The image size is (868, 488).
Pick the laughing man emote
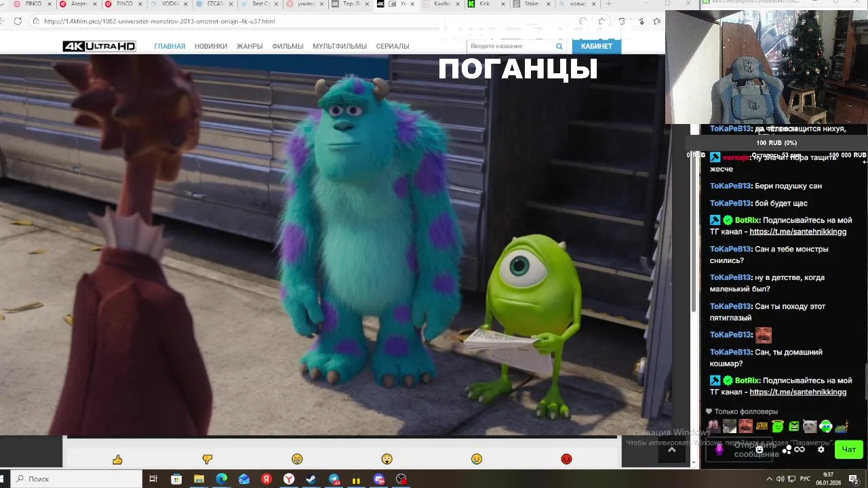click(745, 426)
